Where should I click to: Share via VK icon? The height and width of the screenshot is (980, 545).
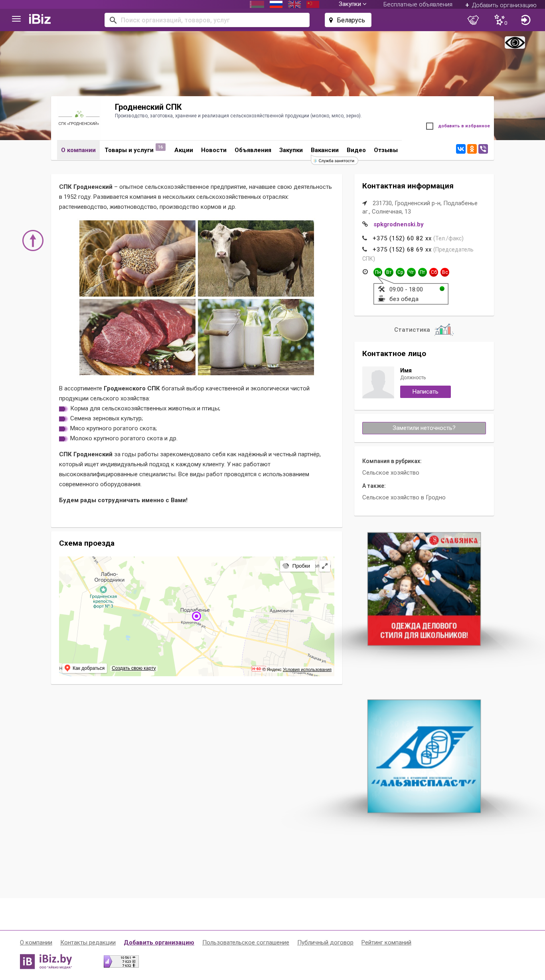click(x=461, y=149)
